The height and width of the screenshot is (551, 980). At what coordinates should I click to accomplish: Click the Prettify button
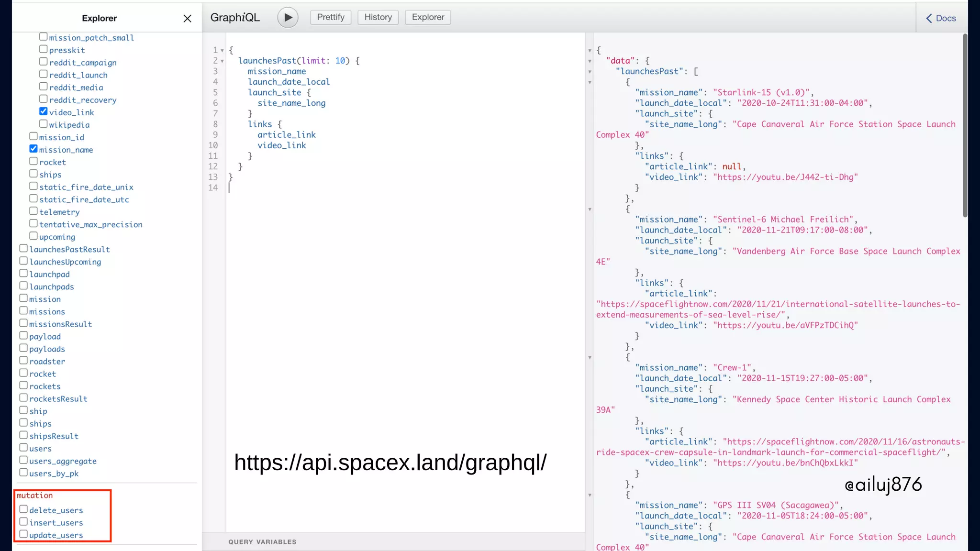(x=331, y=17)
